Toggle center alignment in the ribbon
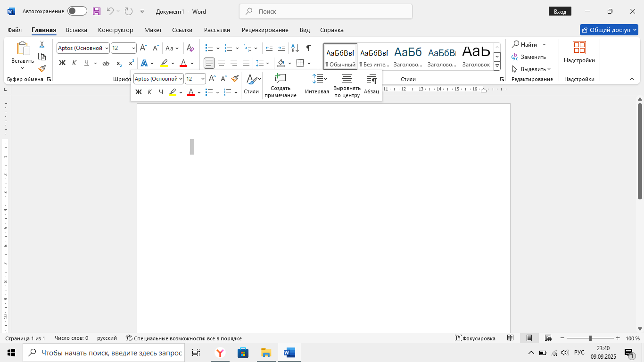The image size is (644, 362). (x=222, y=63)
